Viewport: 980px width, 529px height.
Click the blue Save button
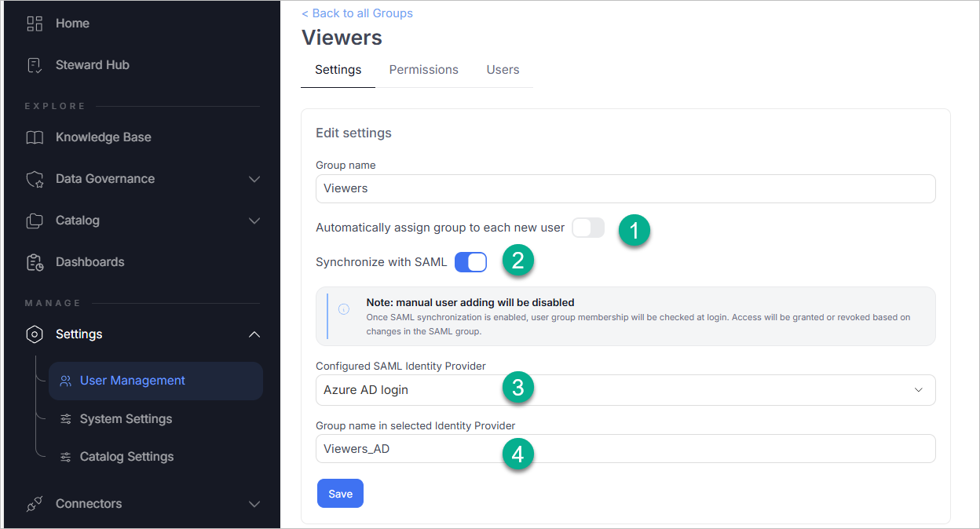[340, 494]
